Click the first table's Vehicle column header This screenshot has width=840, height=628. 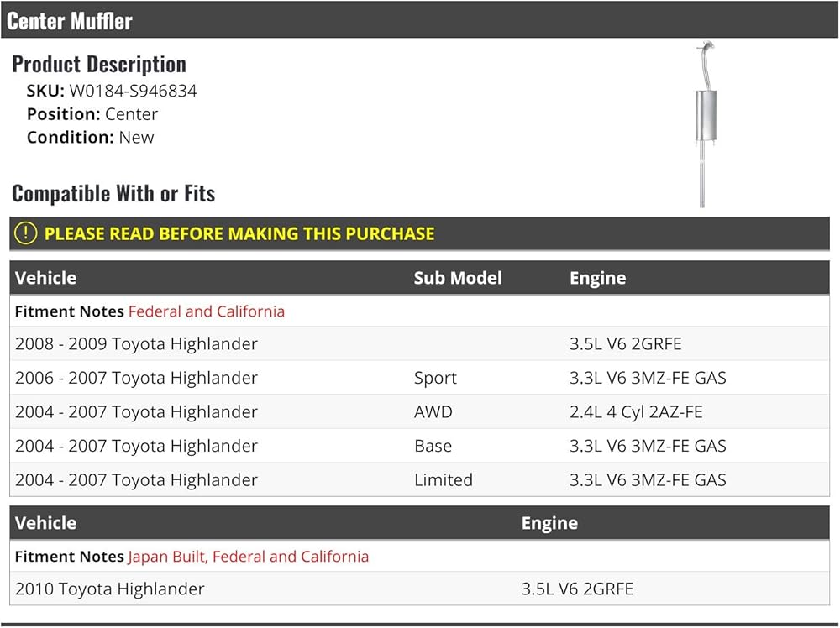[45, 278]
